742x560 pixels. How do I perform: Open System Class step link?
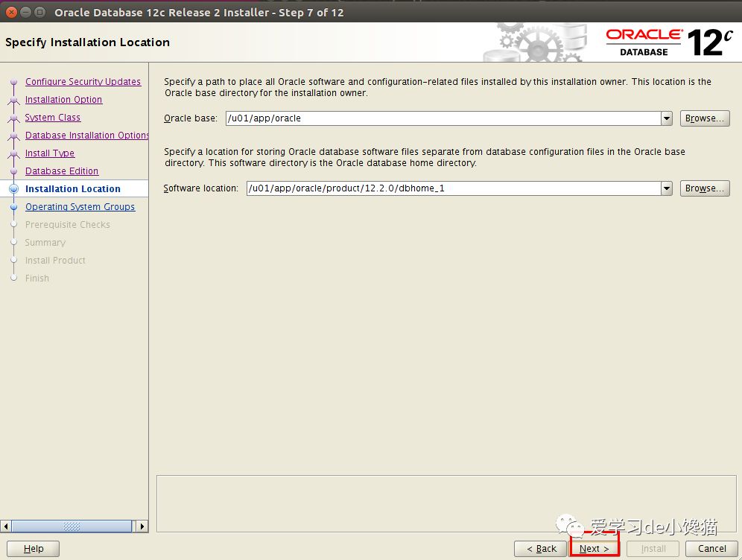point(53,118)
